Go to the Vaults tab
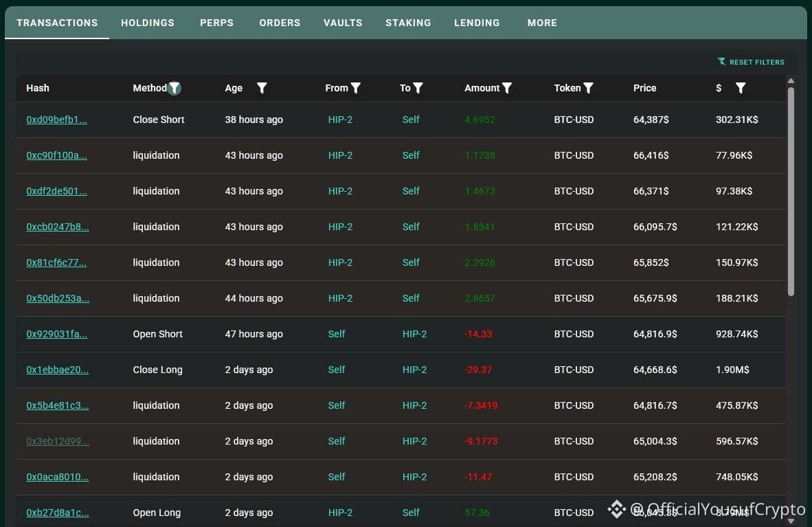 coord(343,23)
